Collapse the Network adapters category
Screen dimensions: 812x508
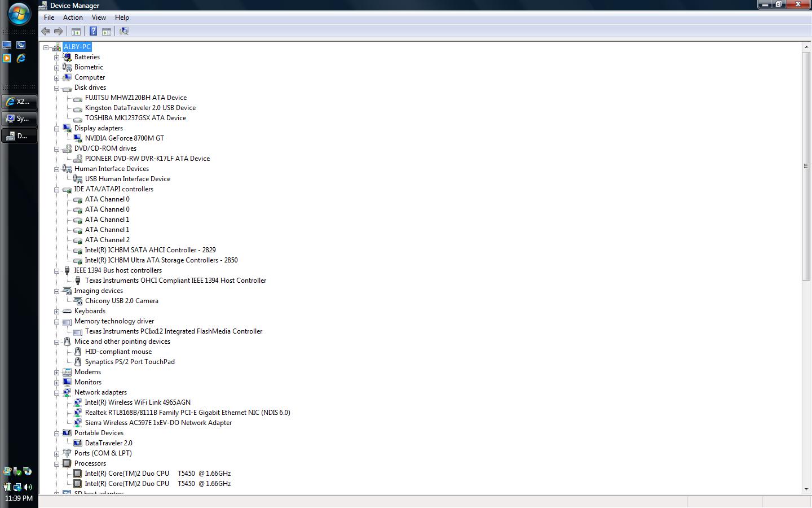coord(57,393)
